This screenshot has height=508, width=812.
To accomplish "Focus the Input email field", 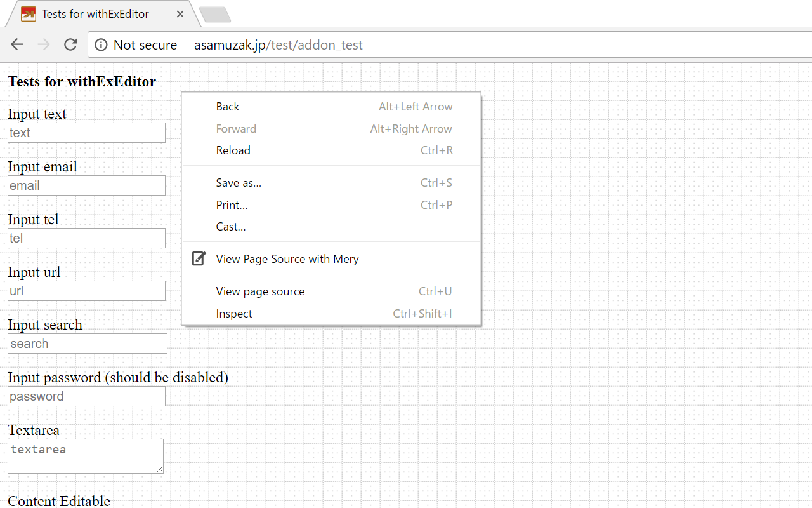I will (86, 185).
